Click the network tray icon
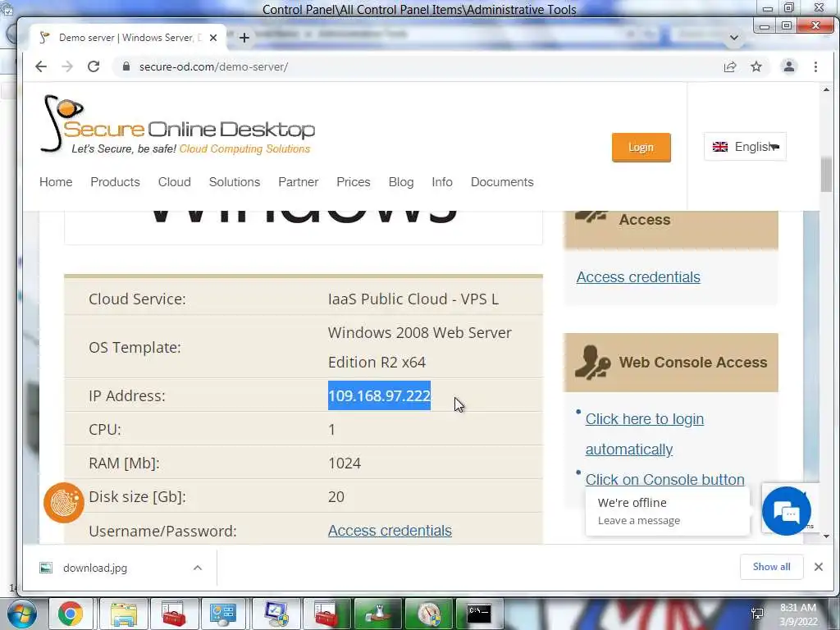Image resolution: width=840 pixels, height=630 pixels. (x=757, y=614)
